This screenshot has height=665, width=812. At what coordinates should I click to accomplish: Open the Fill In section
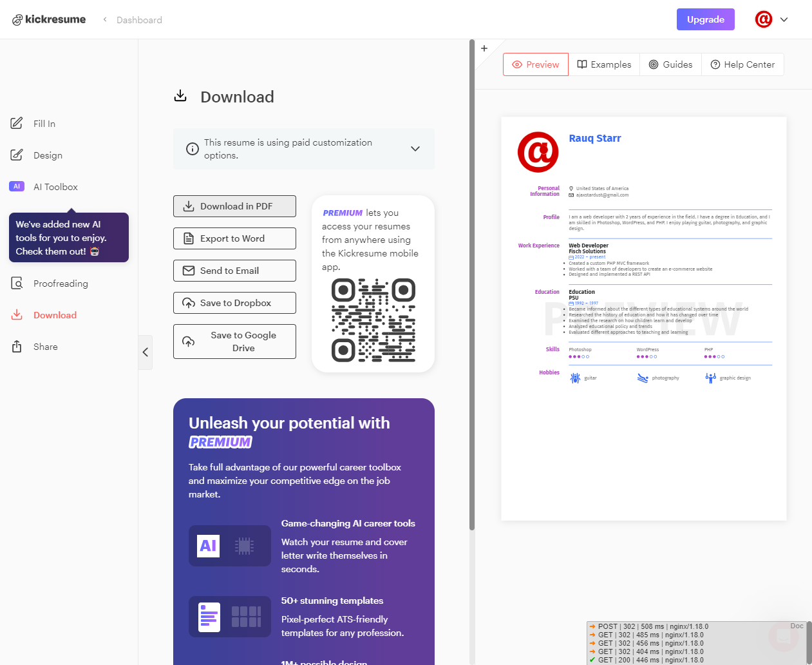tap(44, 124)
